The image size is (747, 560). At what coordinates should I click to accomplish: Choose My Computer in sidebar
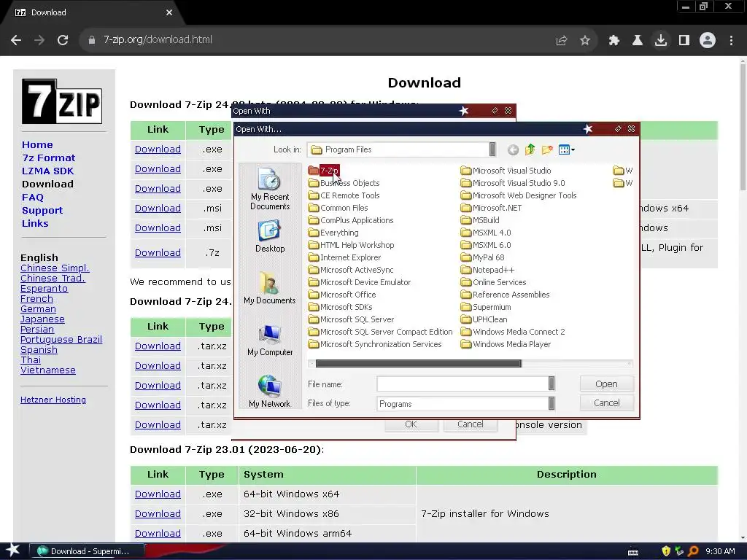click(270, 340)
